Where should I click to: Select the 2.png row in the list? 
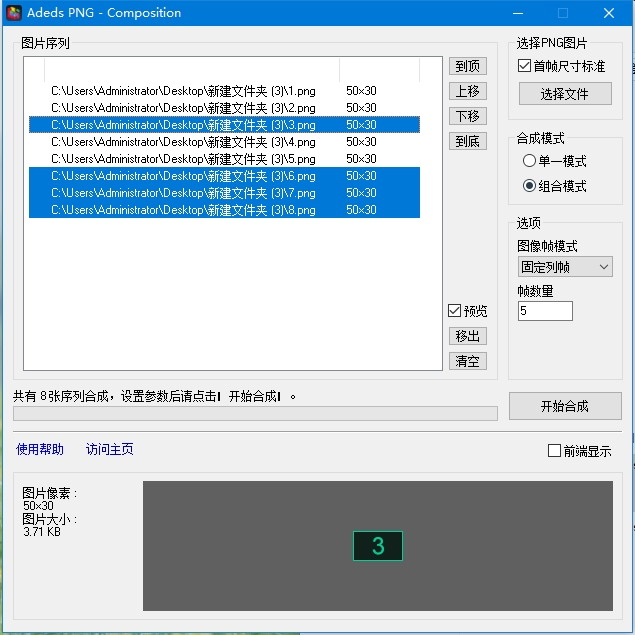click(224, 108)
